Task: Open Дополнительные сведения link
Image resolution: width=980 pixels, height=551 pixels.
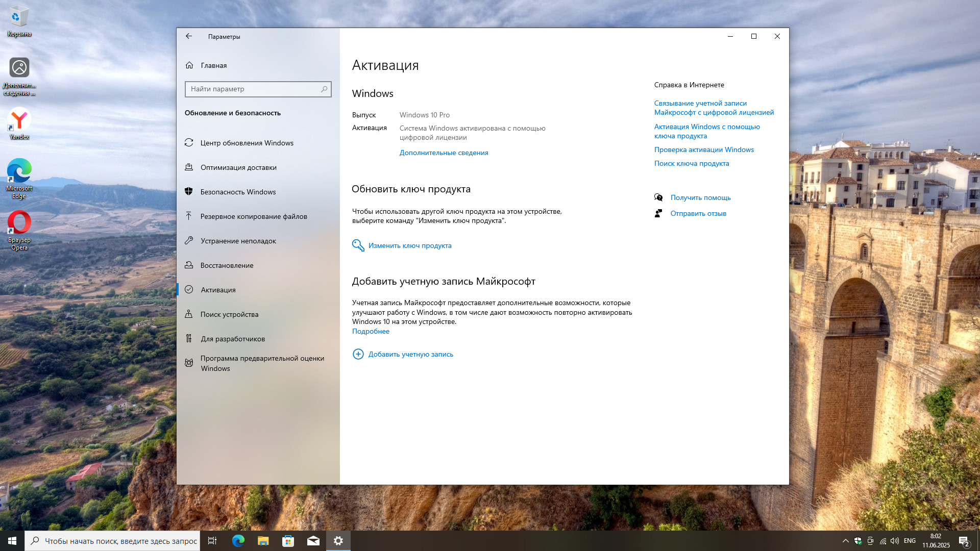Action: (x=444, y=153)
